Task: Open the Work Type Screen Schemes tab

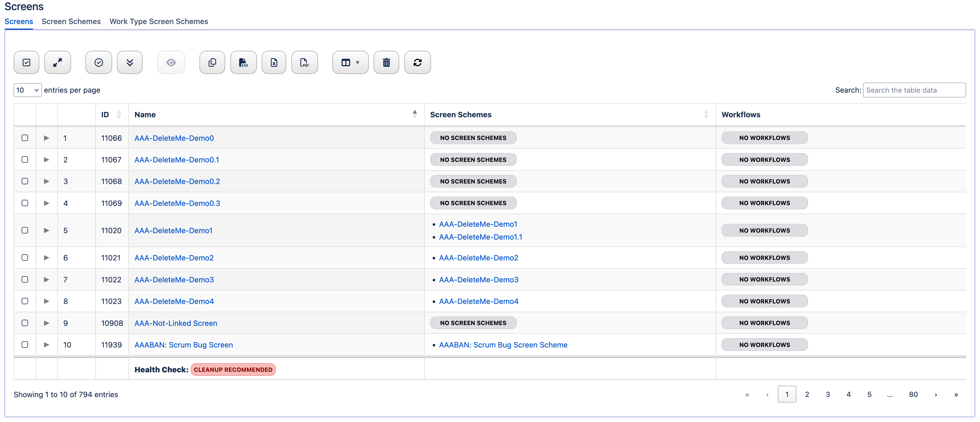Action: (x=159, y=22)
